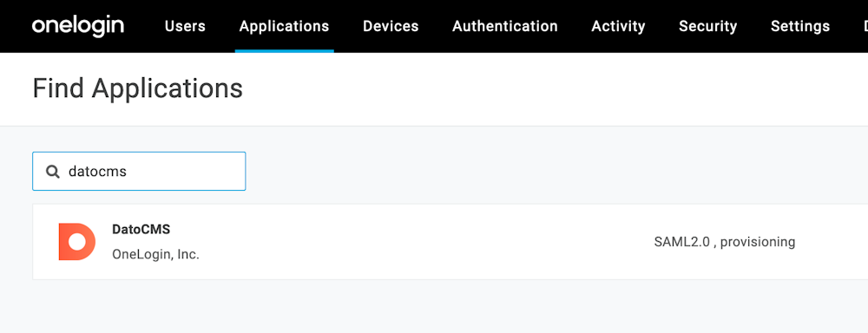Viewport: 868px width, 333px height.
Task: Open the Settings menu
Action: [800, 26]
